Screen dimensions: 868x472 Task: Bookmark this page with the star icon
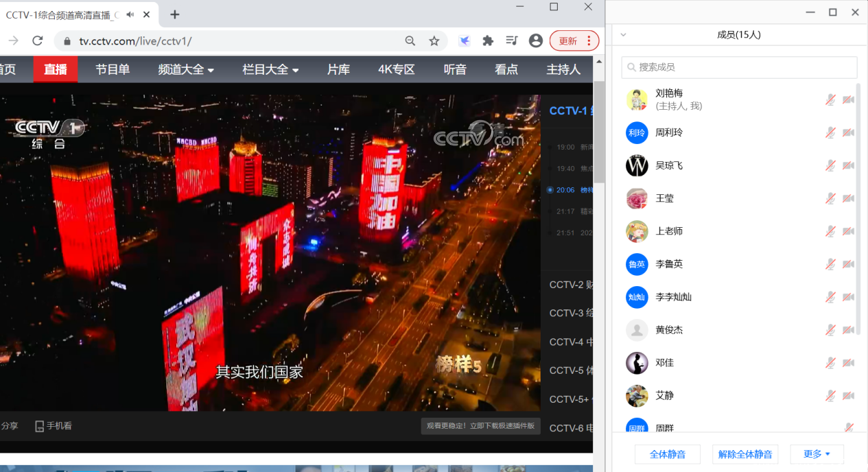coord(434,41)
